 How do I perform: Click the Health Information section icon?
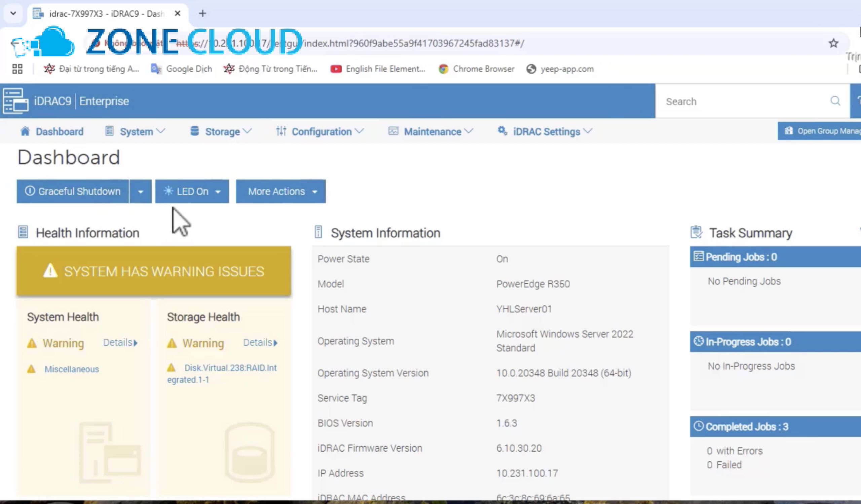point(23,232)
